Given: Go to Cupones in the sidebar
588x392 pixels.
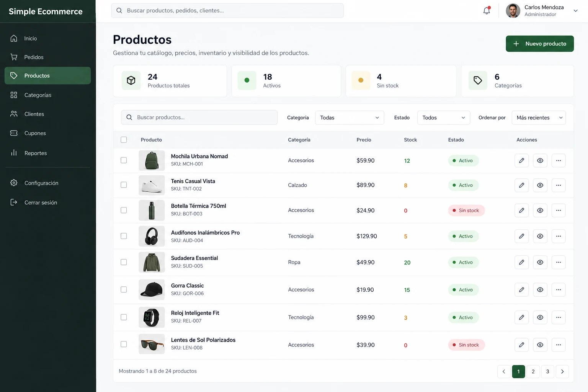Looking at the screenshot, I should [x=47, y=133].
